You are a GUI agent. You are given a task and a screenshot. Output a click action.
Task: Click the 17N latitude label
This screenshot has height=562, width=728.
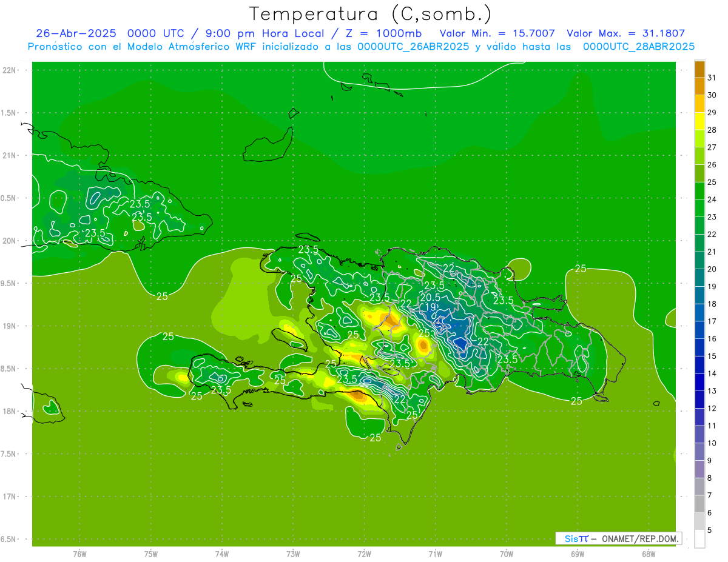coord(9,497)
